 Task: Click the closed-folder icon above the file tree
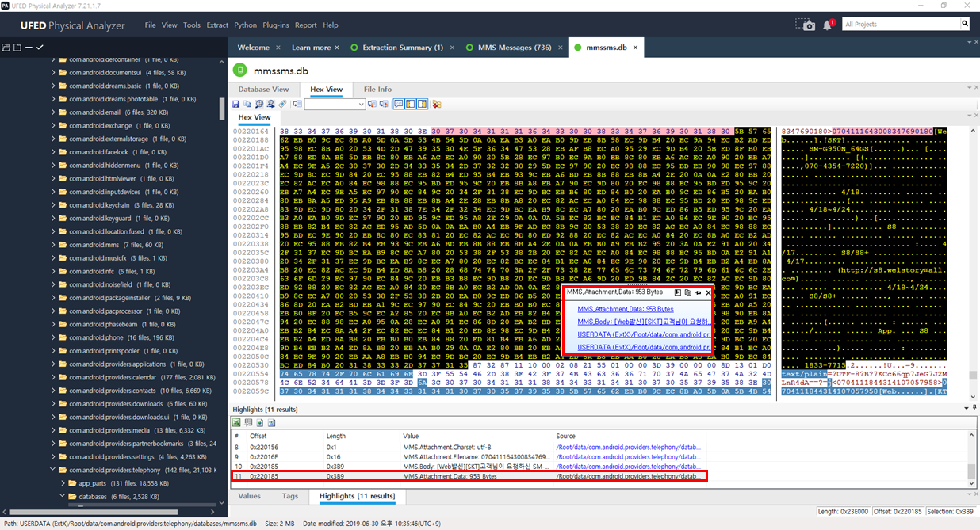[x=17, y=48]
